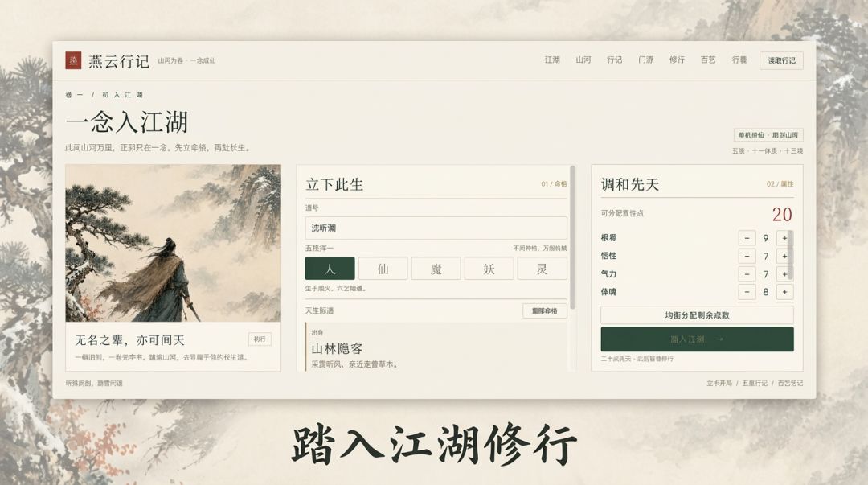Click the 燕云行记 site title
This screenshot has height=485, width=868.
(x=119, y=61)
